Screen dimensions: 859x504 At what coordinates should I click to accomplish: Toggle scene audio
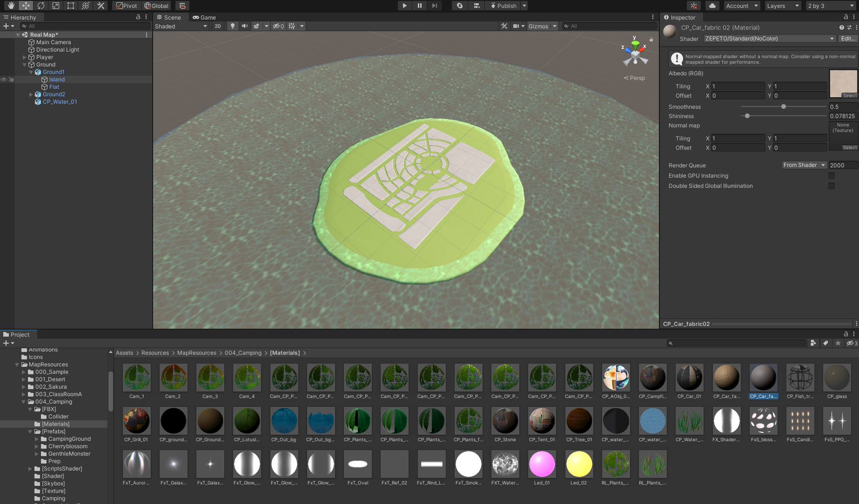[x=244, y=26]
